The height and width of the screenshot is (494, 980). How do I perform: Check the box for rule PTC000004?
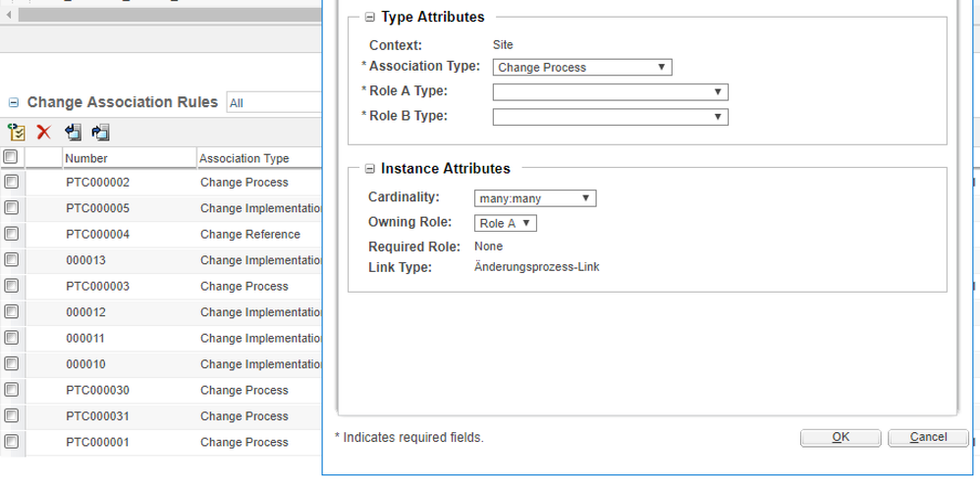(11, 234)
